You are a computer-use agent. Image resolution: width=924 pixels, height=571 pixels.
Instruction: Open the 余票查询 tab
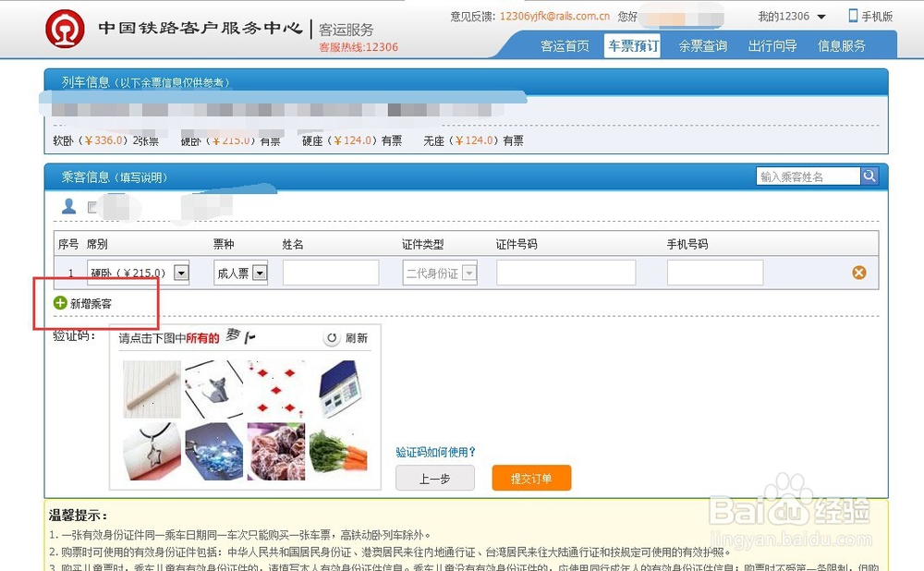coord(702,46)
